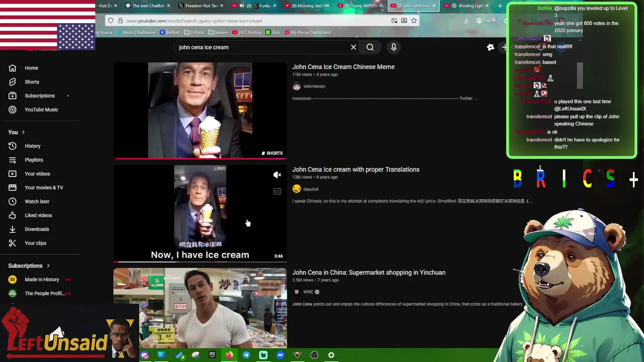
Task: Open Supermarket shopping in Yinchuan title
Action: click(x=369, y=273)
